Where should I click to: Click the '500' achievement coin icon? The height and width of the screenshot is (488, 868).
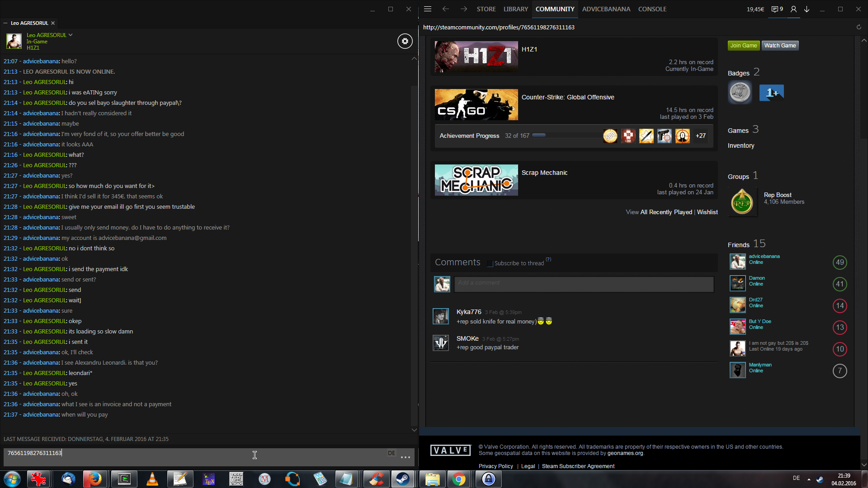tap(610, 136)
